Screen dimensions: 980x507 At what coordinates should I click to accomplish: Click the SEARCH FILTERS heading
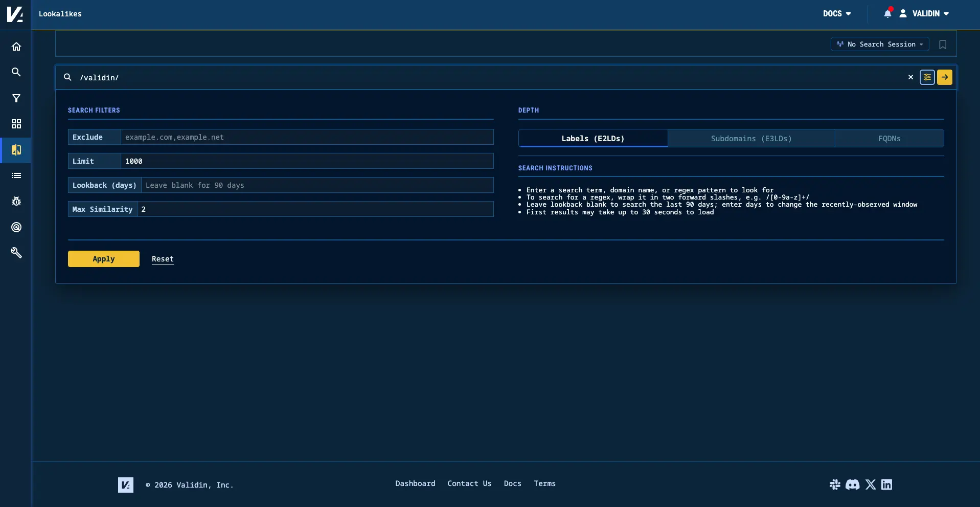(x=94, y=110)
